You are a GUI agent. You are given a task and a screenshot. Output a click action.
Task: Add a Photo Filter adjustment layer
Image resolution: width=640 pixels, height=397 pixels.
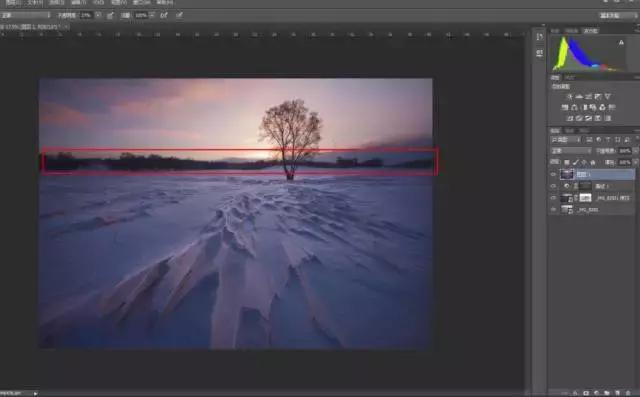pyautogui.click(x=593, y=107)
